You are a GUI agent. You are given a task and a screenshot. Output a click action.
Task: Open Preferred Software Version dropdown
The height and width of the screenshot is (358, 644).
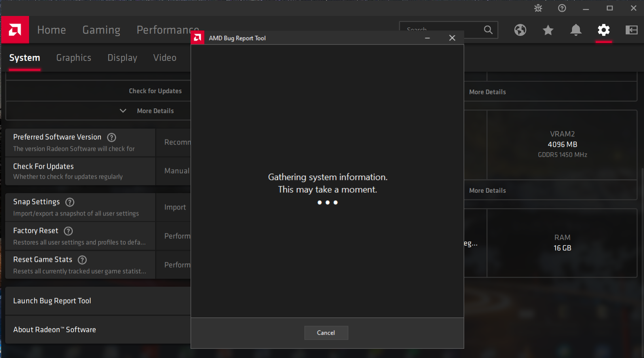pos(174,142)
